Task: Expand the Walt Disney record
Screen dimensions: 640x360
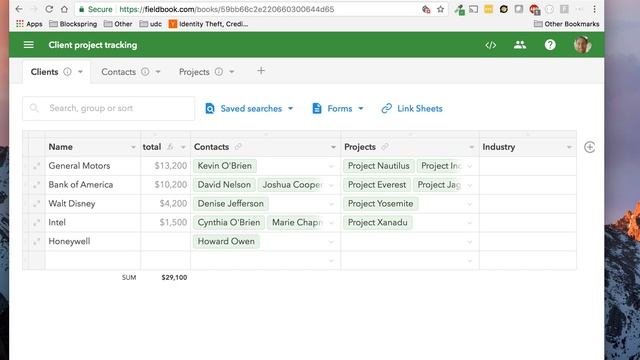Action: 36,204
